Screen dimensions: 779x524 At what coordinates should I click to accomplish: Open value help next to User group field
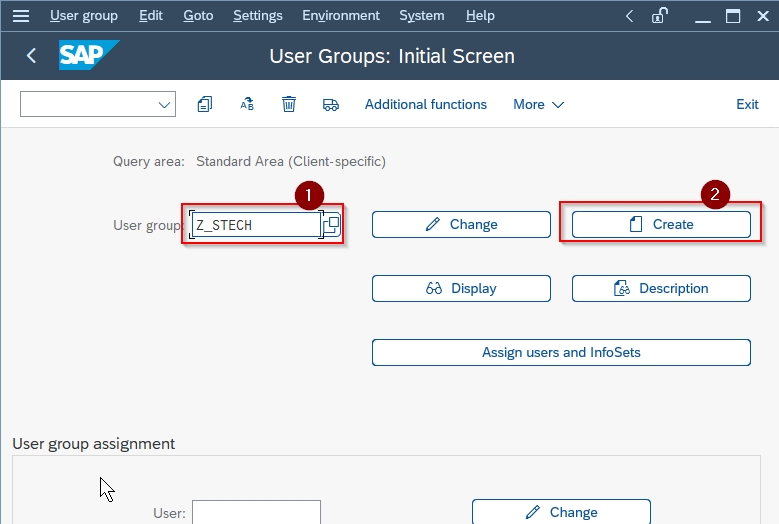tap(331, 225)
